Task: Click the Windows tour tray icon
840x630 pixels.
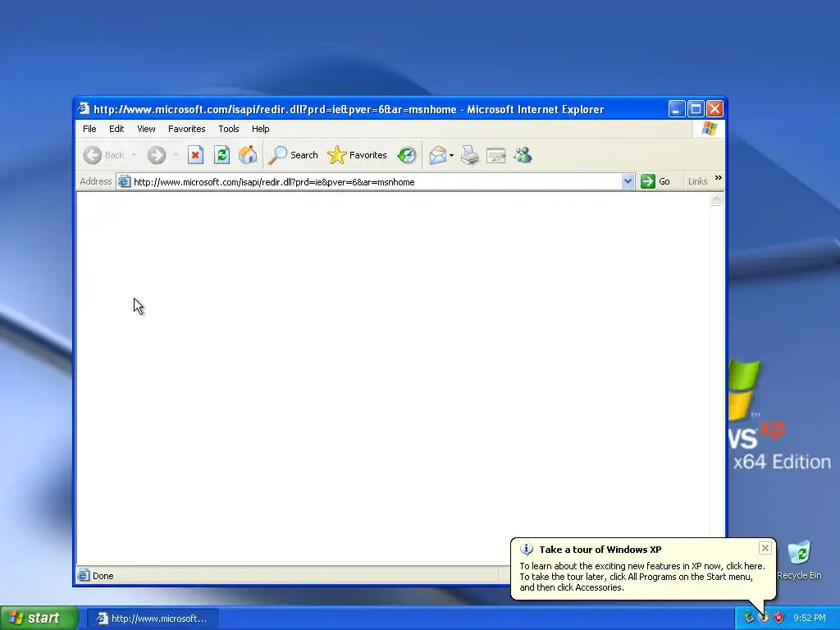Action: pos(764,618)
